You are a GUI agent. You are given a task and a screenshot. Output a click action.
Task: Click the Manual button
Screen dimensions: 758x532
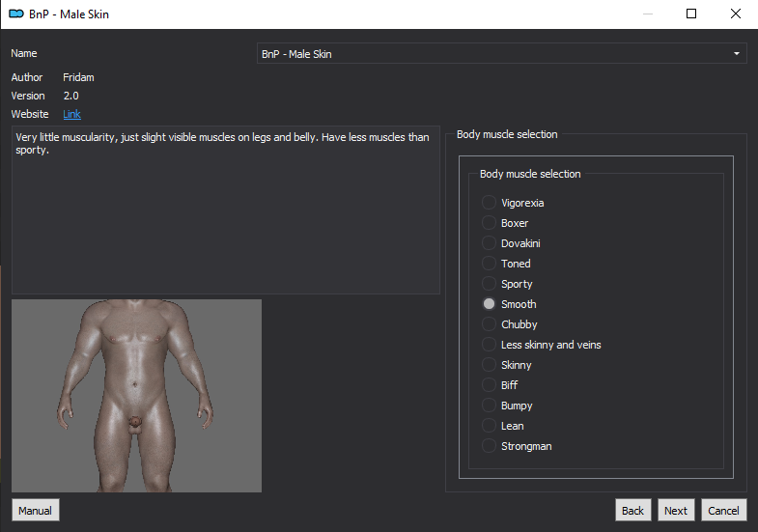click(x=36, y=510)
